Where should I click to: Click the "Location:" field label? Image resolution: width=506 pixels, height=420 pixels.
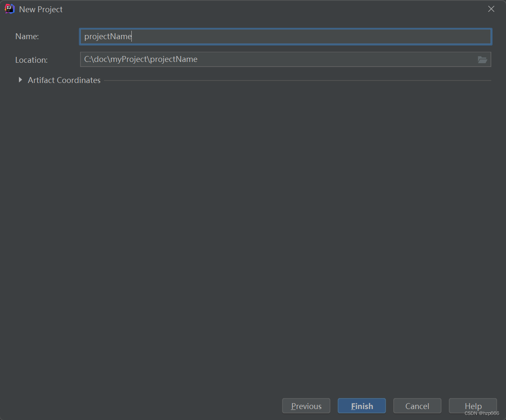32,60
